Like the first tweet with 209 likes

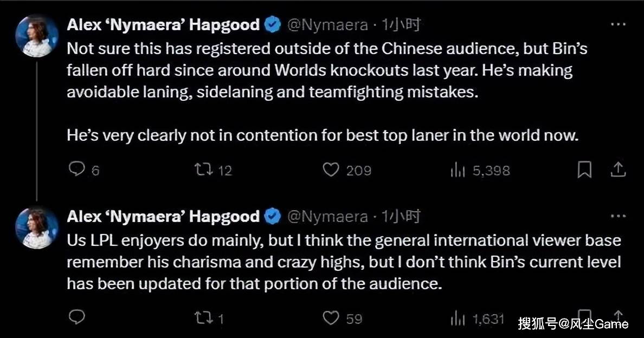(331, 170)
